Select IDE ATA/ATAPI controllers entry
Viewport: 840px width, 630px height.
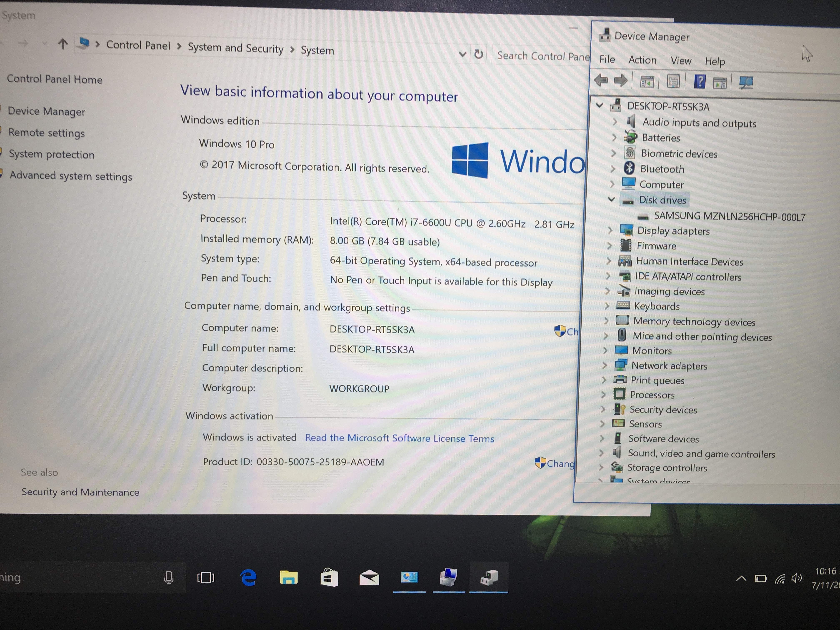coord(688,276)
